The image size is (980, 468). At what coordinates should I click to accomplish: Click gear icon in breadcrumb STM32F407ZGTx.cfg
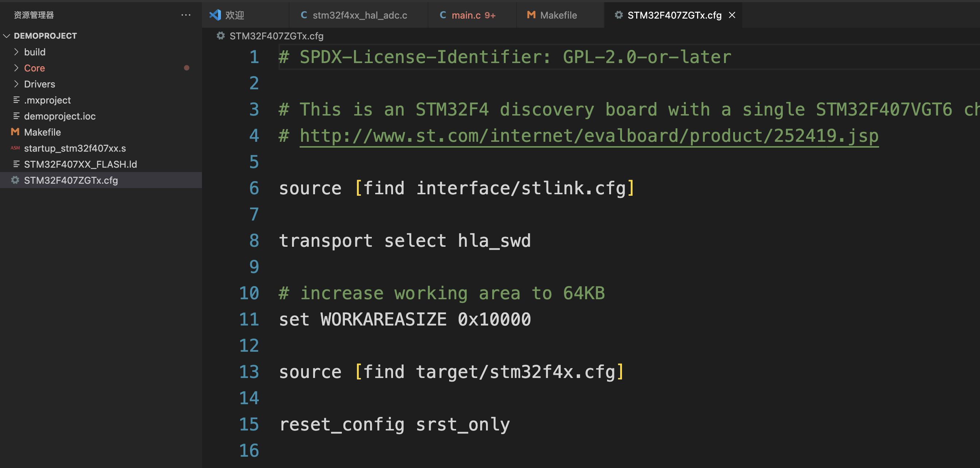coord(221,36)
